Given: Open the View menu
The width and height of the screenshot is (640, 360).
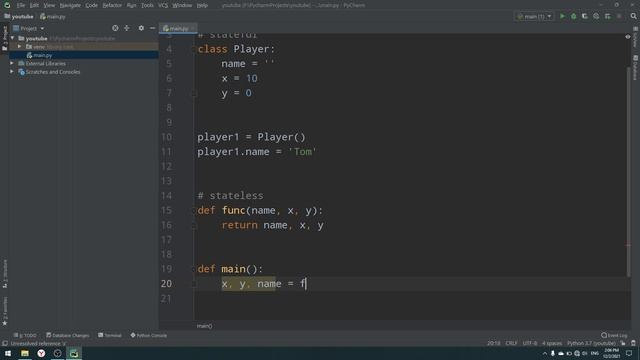Looking at the screenshot, I should point(49,5).
